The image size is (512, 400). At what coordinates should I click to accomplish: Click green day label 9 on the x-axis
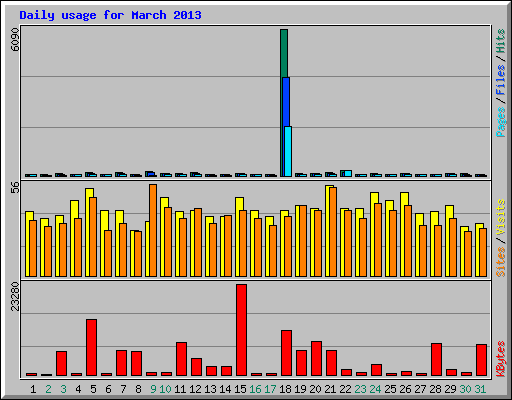[153, 389]
